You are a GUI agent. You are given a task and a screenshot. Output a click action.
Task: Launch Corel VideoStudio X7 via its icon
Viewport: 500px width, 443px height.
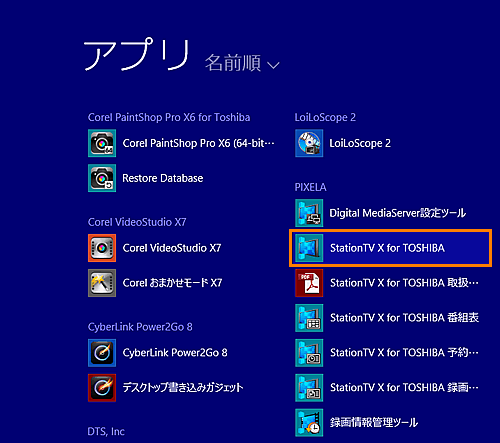(102, 248)
